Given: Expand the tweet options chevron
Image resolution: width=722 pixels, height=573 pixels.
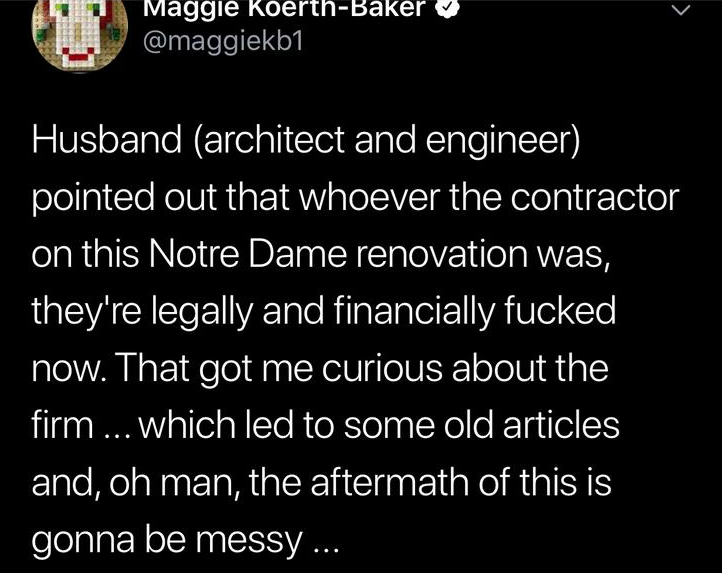Looking at the screenshot, I should 681,11.
